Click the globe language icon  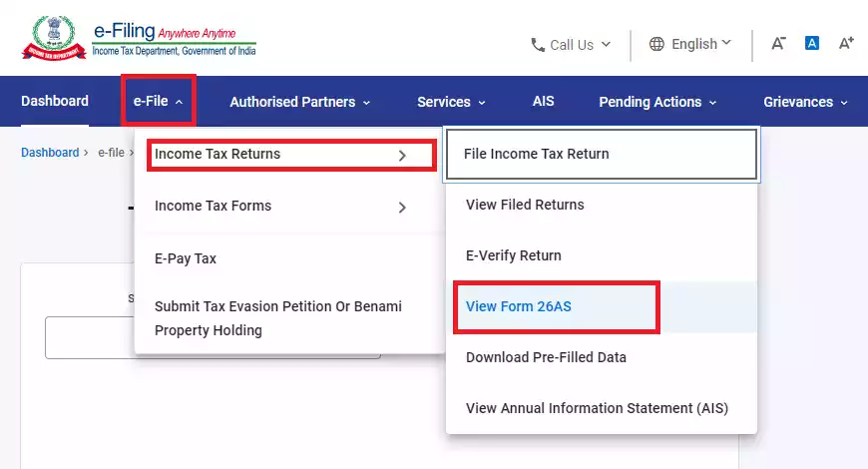tap(656, 45)
